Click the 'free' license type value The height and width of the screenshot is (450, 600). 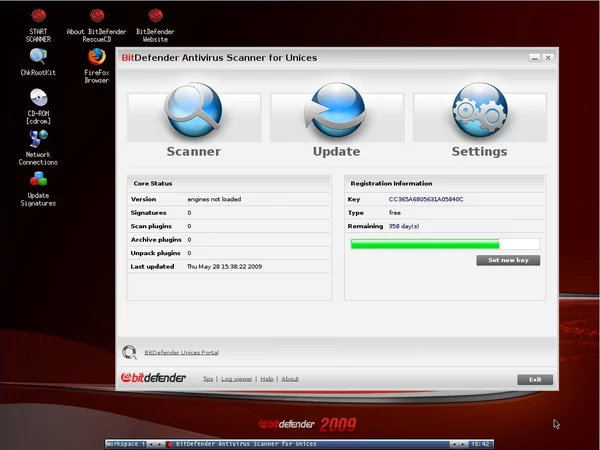[x=395, y=213]
